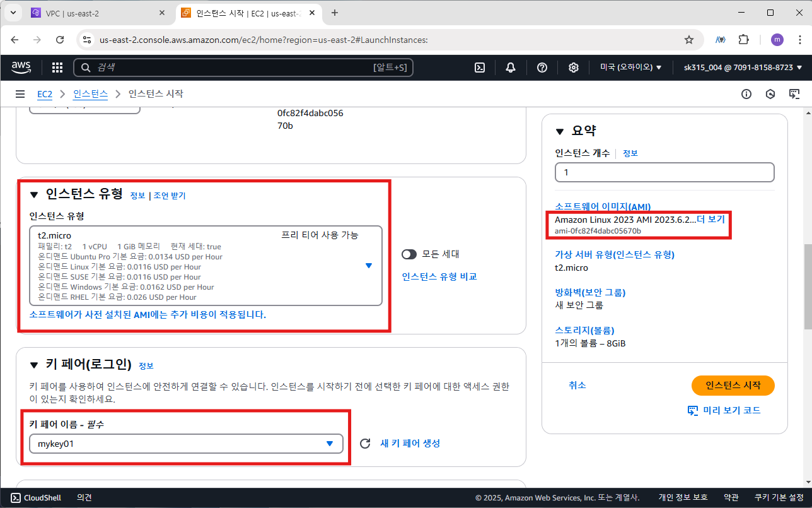Open 정보 link beside 인스턴스 유형 heading
The height and width of the screenshot is (508, 812).
point(137,196)
